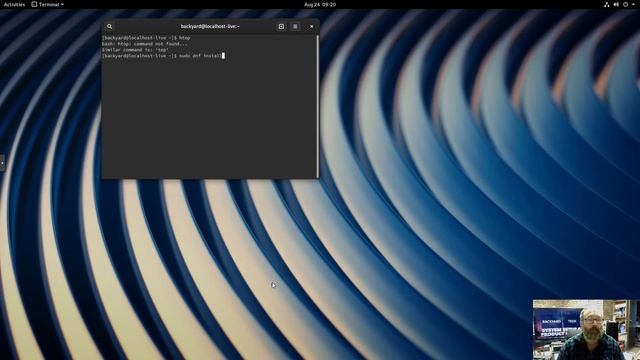Screen dimensions: 640x360
Task: Open search in the terminal header
Action: pos(109,27)
